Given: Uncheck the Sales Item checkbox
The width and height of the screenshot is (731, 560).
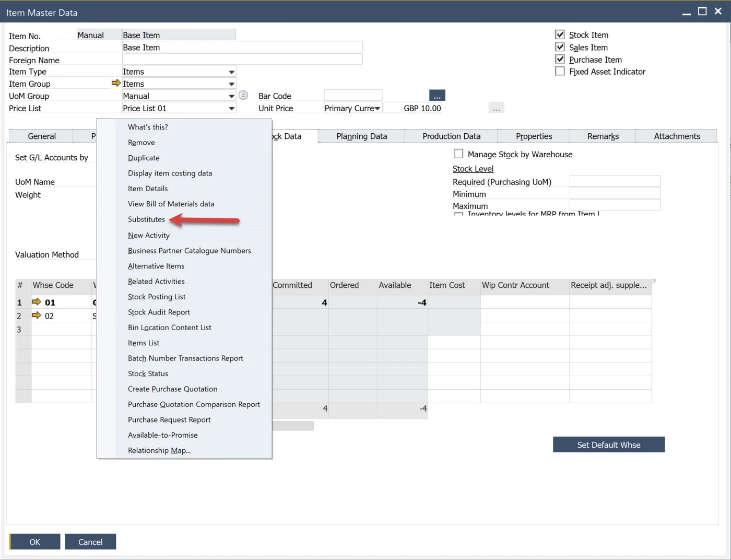Looking at the screenshot, I should click(x=560, y=47).
